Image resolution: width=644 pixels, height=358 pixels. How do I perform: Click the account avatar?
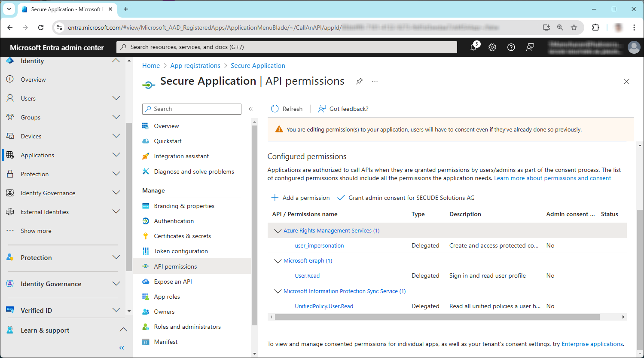click(634, 47)
